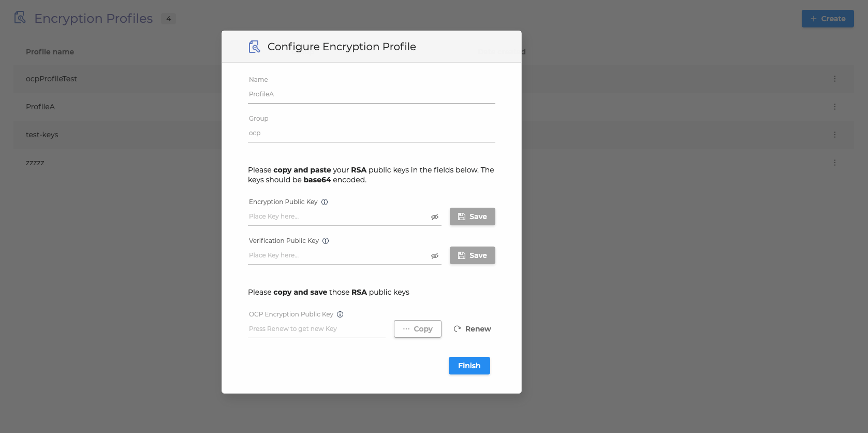Renew the OCP Encryption Public Key
Image resolution: width=868 pixels, height=433 pixels.
click(472, 329)
